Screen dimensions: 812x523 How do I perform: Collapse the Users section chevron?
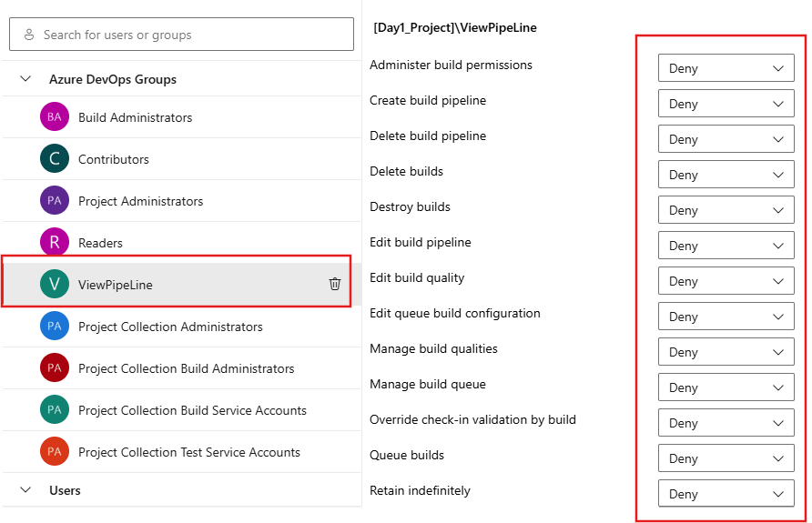(x=25, y=489)
